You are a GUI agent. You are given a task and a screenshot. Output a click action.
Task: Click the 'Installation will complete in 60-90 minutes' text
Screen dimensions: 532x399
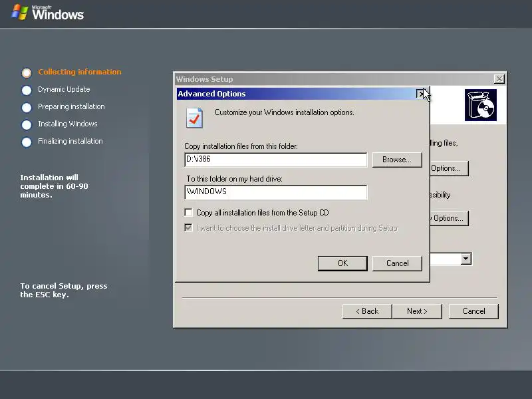(54, 186)
